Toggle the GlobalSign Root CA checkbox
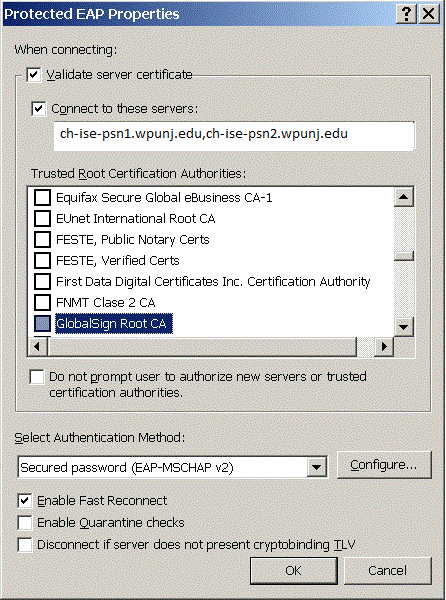Viewport: 446px width, 600px height. 42,323
